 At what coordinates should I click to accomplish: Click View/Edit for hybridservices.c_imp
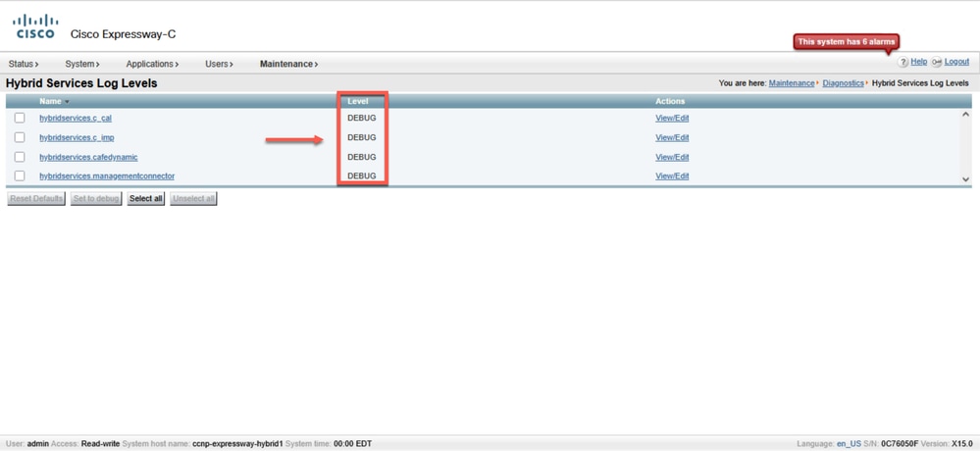pos(672,137)
